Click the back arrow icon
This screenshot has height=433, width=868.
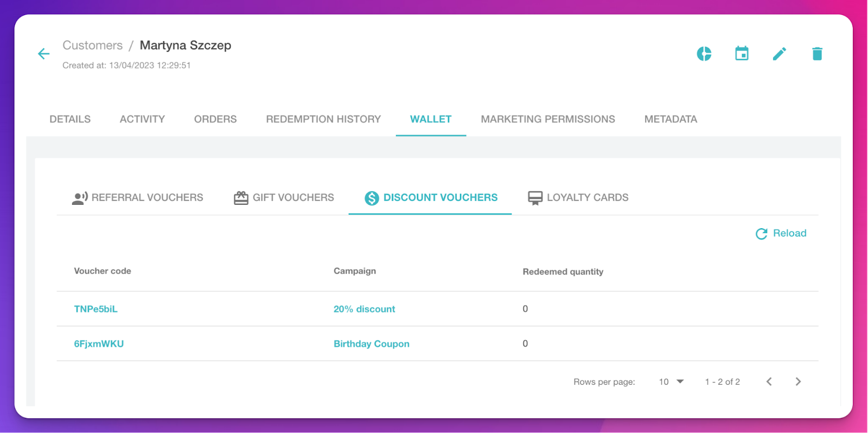[44, 54]
